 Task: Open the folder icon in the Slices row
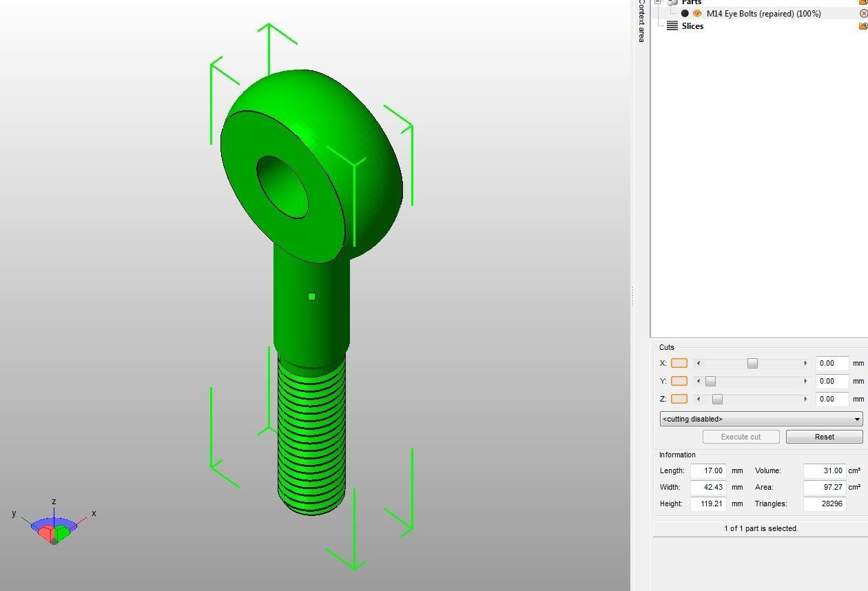[x=863, y=26]
